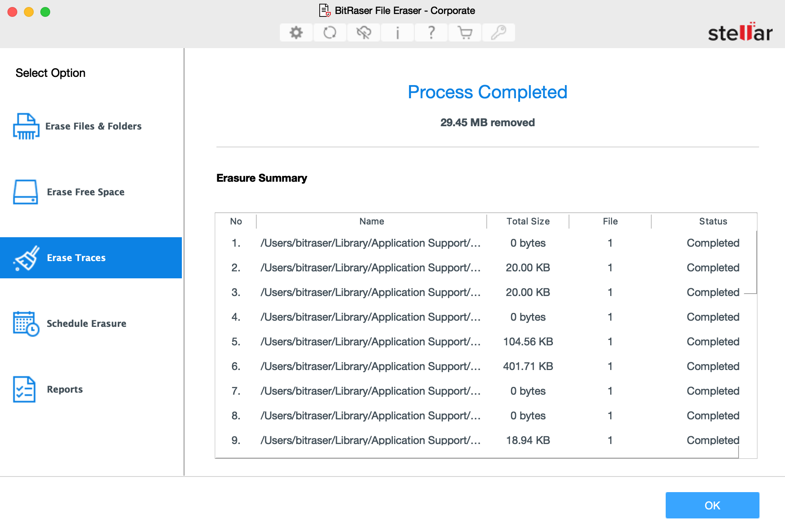Image resolution: width=785 pixels, height=532 pixels.
Task: Click the refresh/update circular arrow icon
Action: (330, 32)
